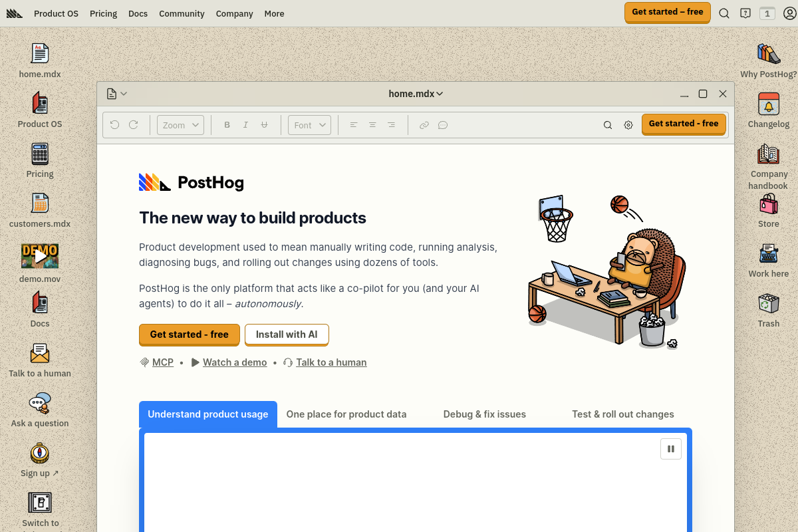Open the Pricing menu item
Screen dimensions: 798x532
click(x=103, y=13)
